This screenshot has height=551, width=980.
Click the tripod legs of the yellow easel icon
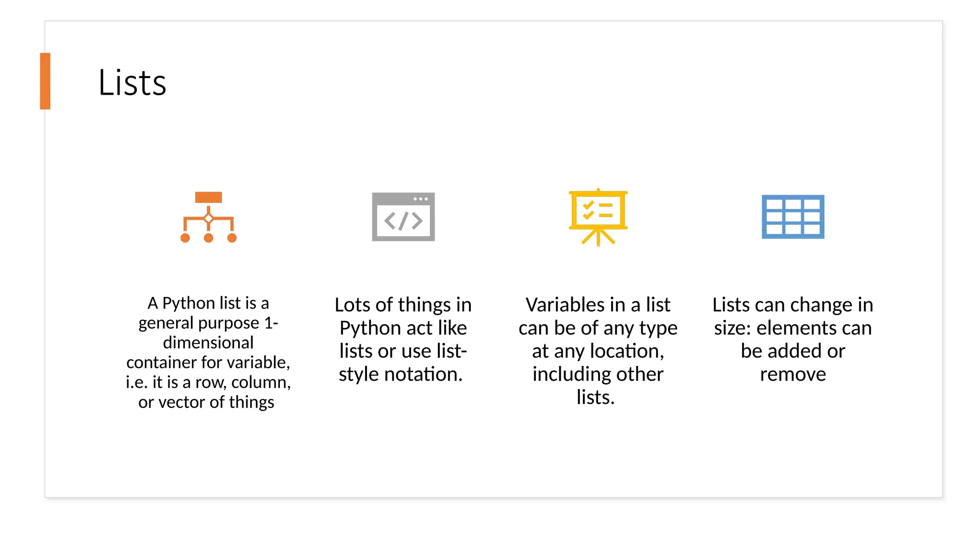point(598,237)
